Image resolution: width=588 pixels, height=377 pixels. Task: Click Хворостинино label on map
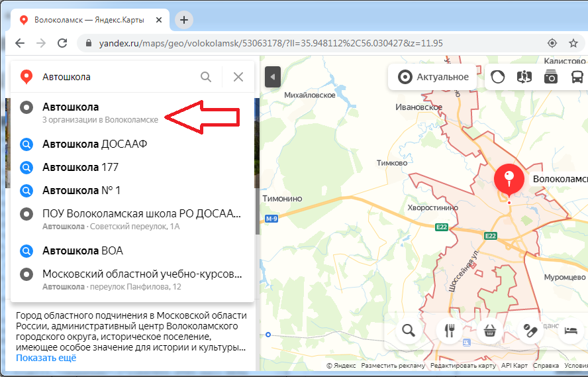pos(433,207)
